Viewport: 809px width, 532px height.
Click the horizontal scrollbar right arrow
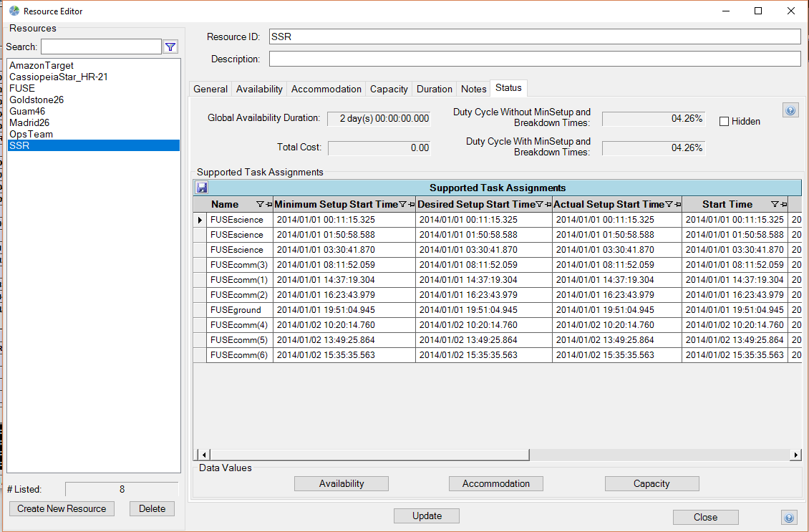click(x=795, y=455)
